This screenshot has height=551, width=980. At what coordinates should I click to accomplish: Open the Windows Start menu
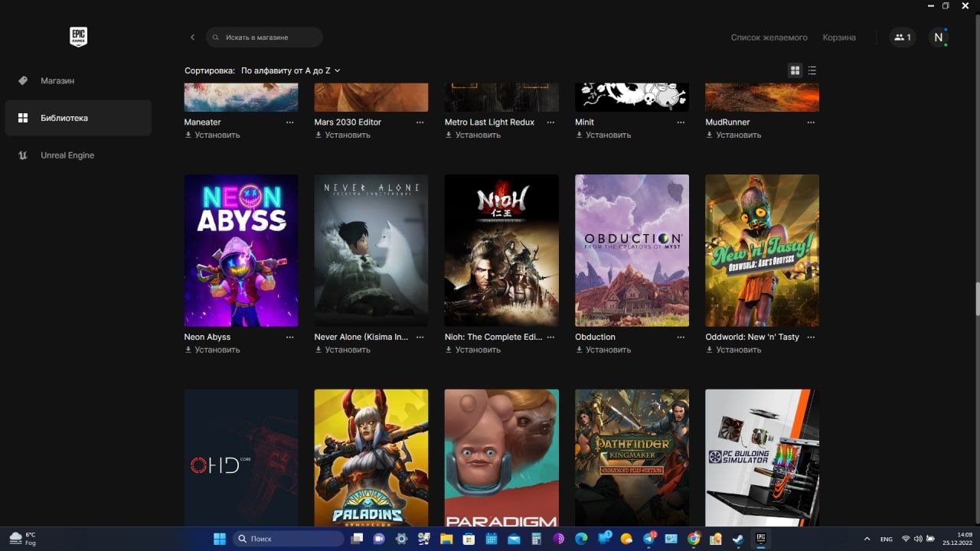(220, 539)
